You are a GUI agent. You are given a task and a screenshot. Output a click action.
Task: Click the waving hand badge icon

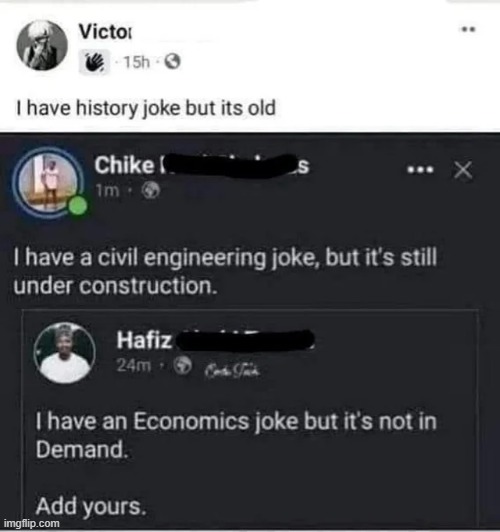(x=94, y=62)
